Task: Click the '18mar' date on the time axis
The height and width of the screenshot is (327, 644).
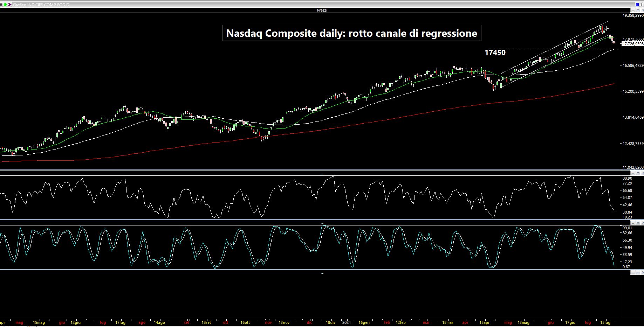Action: [x=447, y=322]
